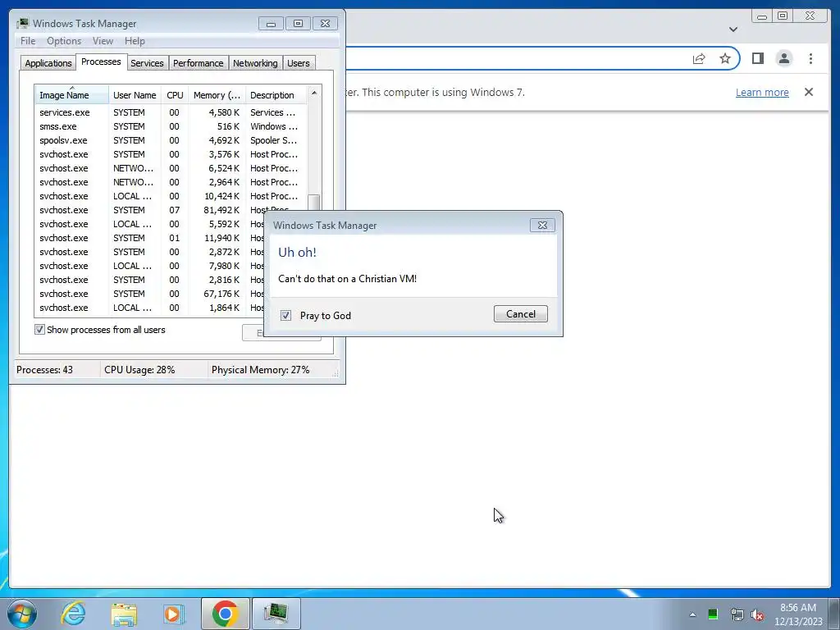The height and width of the screenshot is (630, 840).
Task: Switch to the Services tab
Action: point(147,63)
